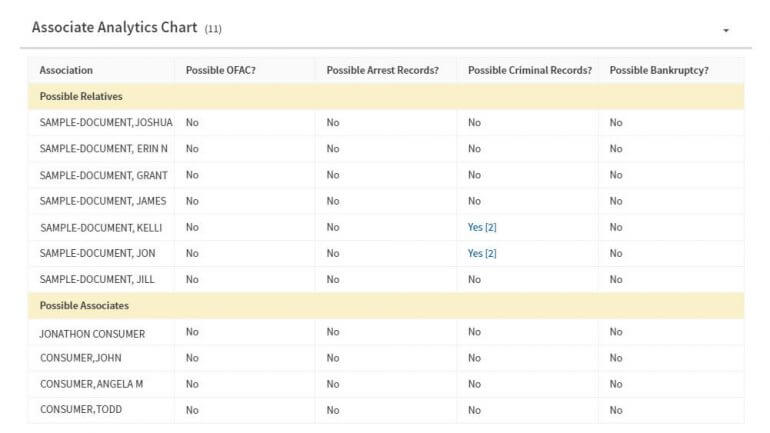Viewport: 770px width, 433px height.
Task: Collapse the Associate Analytics Chart panel arrow
Action: [726, 30]
